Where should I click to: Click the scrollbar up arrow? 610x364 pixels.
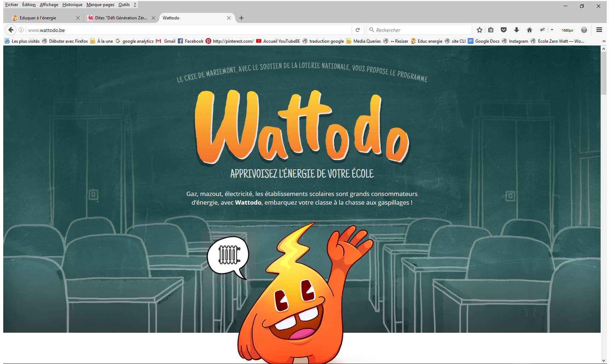604,48
